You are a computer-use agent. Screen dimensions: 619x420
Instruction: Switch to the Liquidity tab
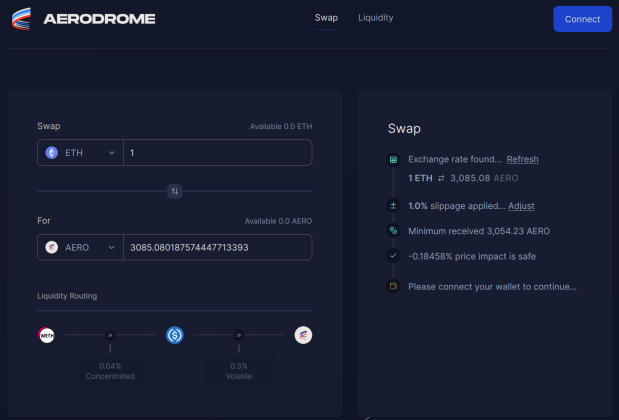(x=375, y=18)
